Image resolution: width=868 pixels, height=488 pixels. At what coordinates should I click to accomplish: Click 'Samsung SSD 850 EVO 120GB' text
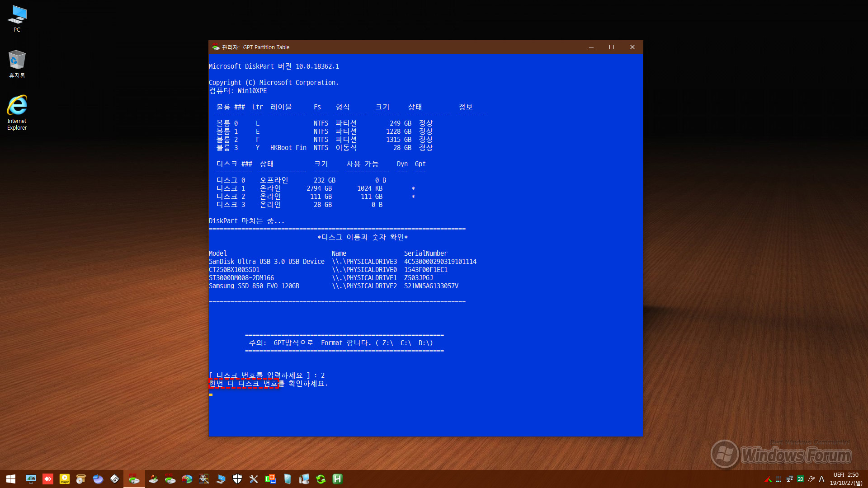[x=254, y=286]
